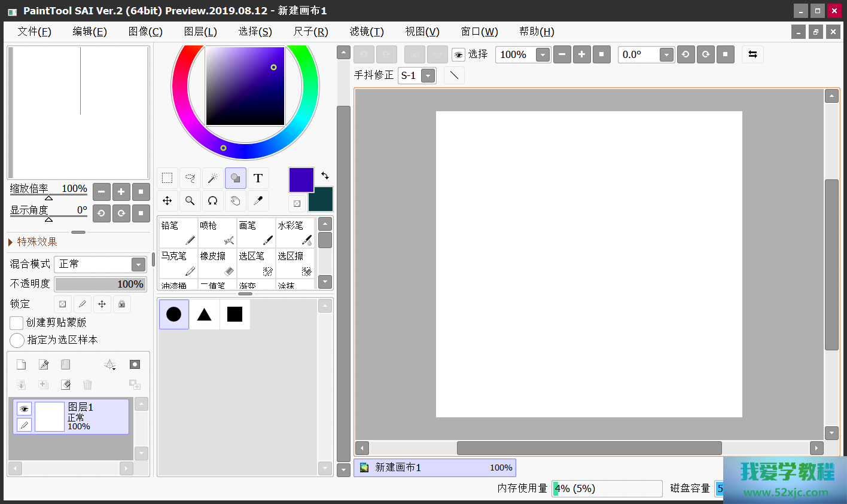This screenshot has height=504, width=847.
Task: Enable the 创建剪贴蒙版 checkbox
Action: click(17, 323)
